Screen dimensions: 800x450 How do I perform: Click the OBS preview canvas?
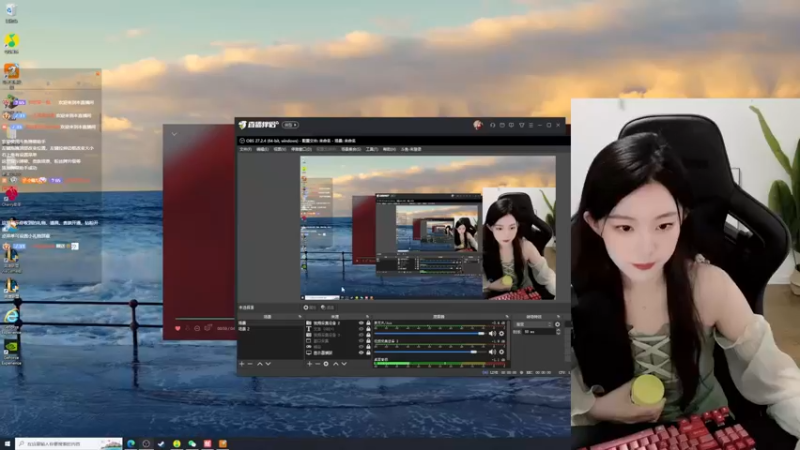point(428,228)
